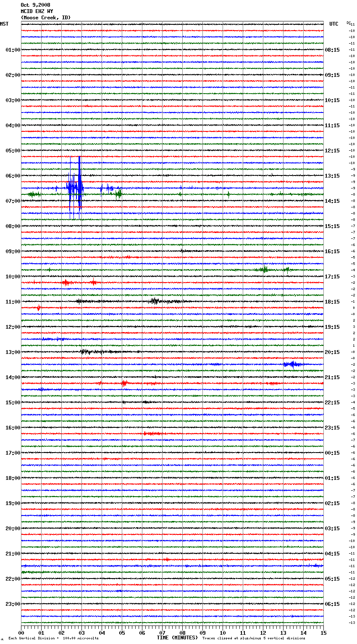Click the 14:15 UTC time label
Viewport: 357px width, 644px height.
(x=332, y=201)
